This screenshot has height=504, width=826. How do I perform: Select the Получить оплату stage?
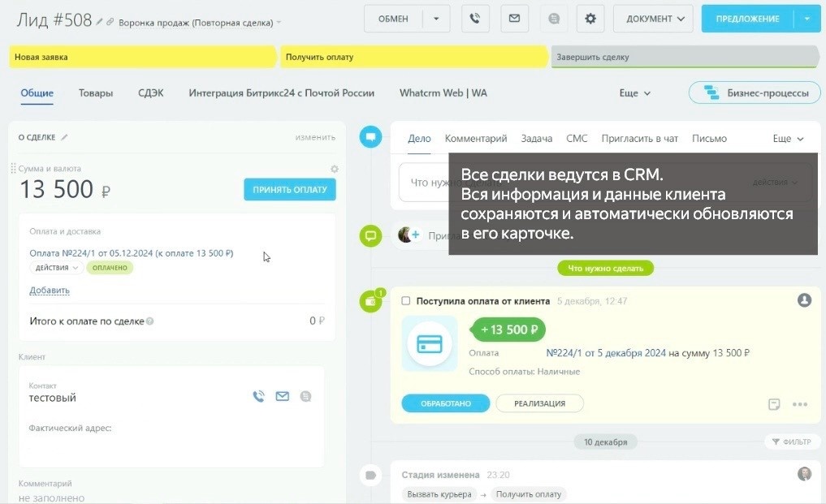414,57
